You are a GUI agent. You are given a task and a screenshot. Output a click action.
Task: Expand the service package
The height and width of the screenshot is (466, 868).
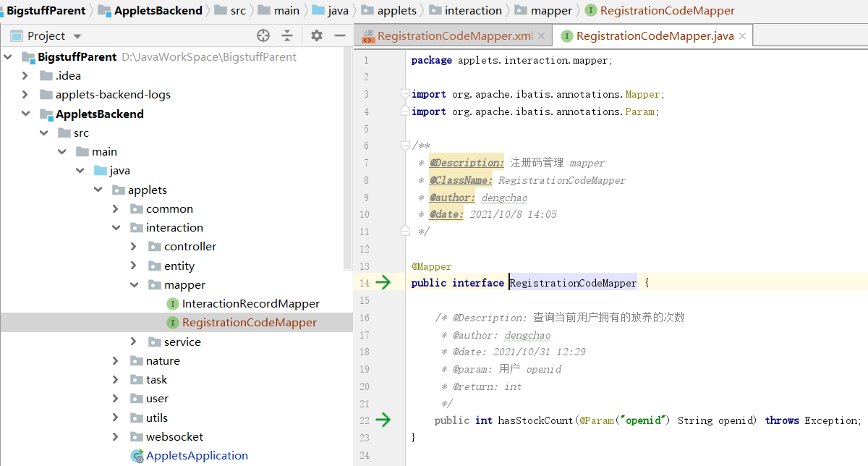[x=134, y=342]
